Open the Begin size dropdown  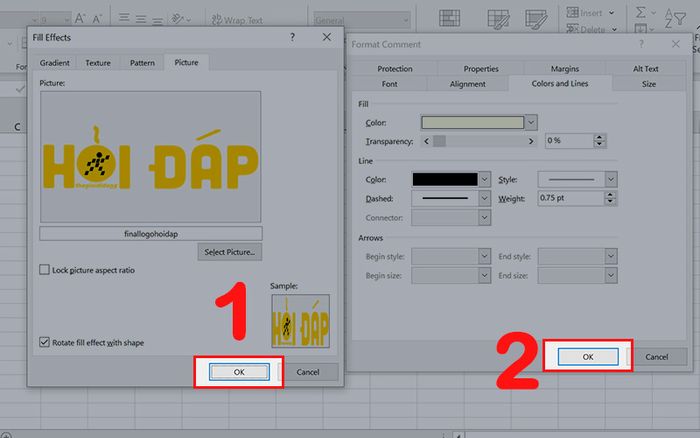click(484, 275)
